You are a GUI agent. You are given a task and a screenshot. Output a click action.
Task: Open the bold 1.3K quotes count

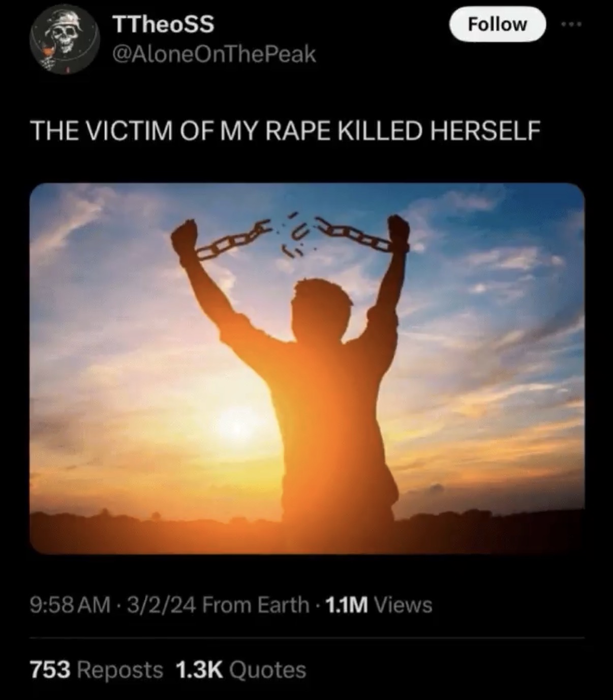point(199,669)
